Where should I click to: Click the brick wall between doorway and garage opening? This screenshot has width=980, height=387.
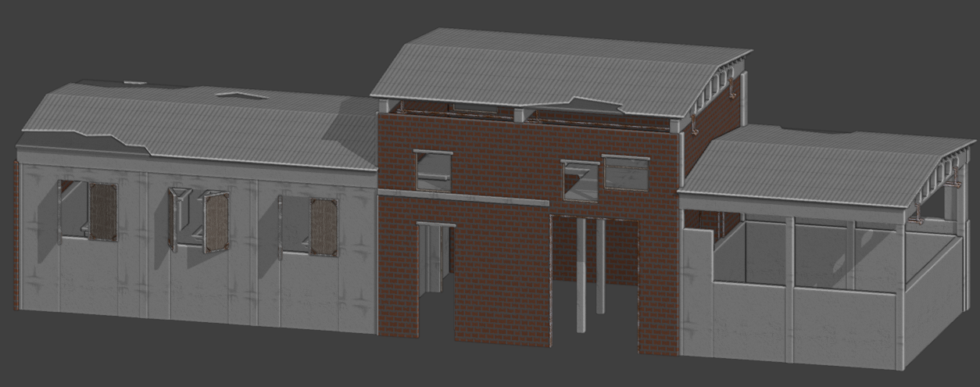tap(500, 274)
